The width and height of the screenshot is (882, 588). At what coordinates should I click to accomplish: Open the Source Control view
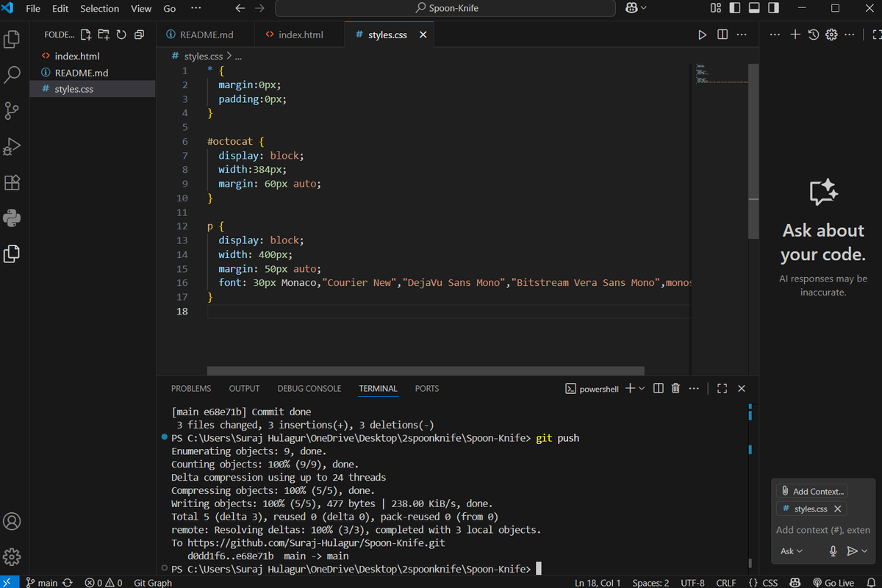pos(12,110)
